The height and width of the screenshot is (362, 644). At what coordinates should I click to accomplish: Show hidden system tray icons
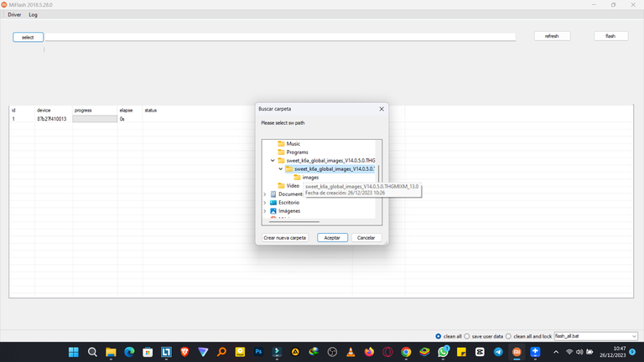coord(556,352)
